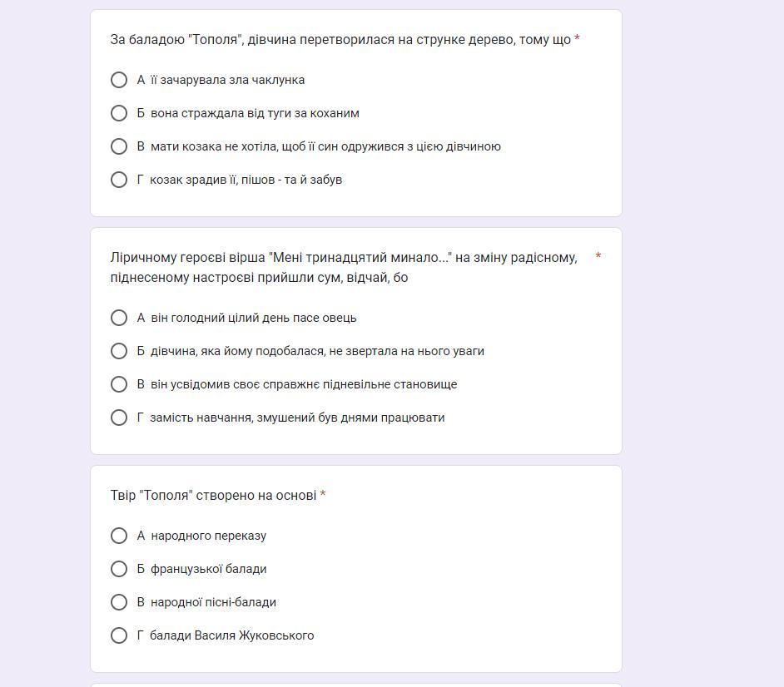
Task: Click the 'французької балади' answer label text
Action: [x=208, y=569]
